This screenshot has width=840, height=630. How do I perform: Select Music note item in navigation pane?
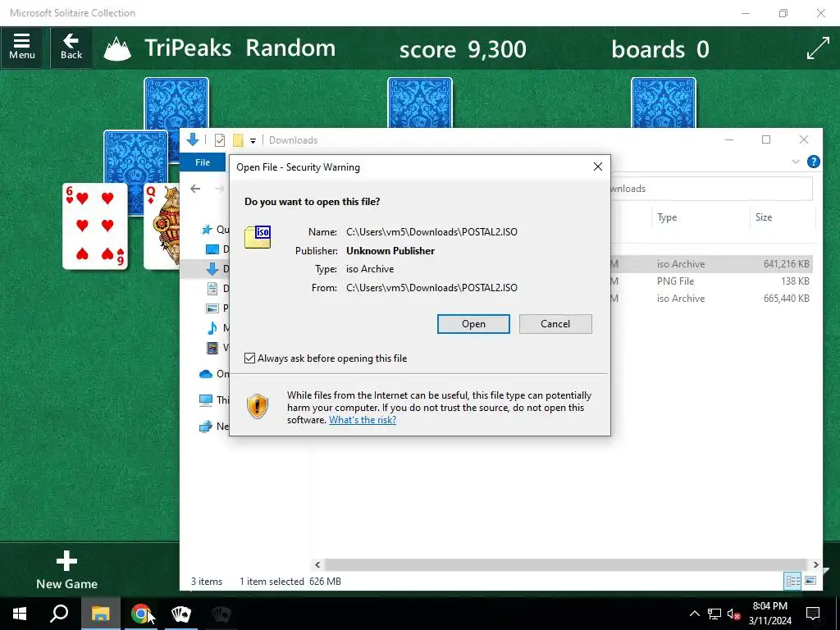(x=212, y=328)
